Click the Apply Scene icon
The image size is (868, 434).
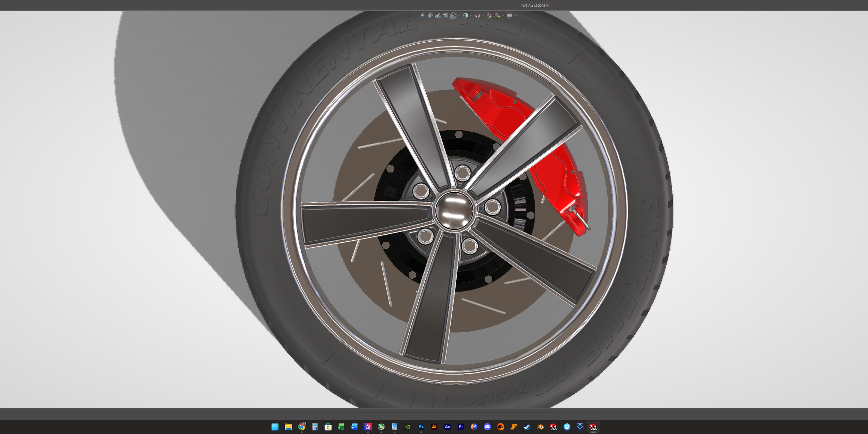click(497, 16)
